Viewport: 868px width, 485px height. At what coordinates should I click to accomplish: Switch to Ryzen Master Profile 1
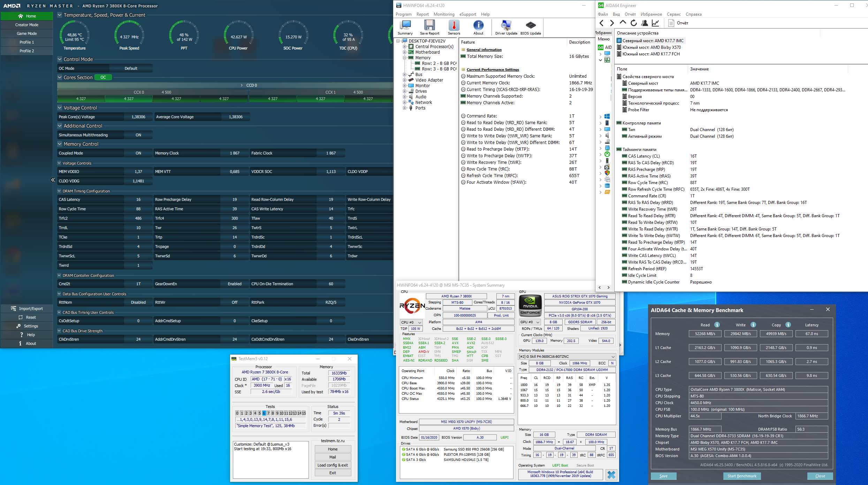pyautogui.click(x=26, y=42)
